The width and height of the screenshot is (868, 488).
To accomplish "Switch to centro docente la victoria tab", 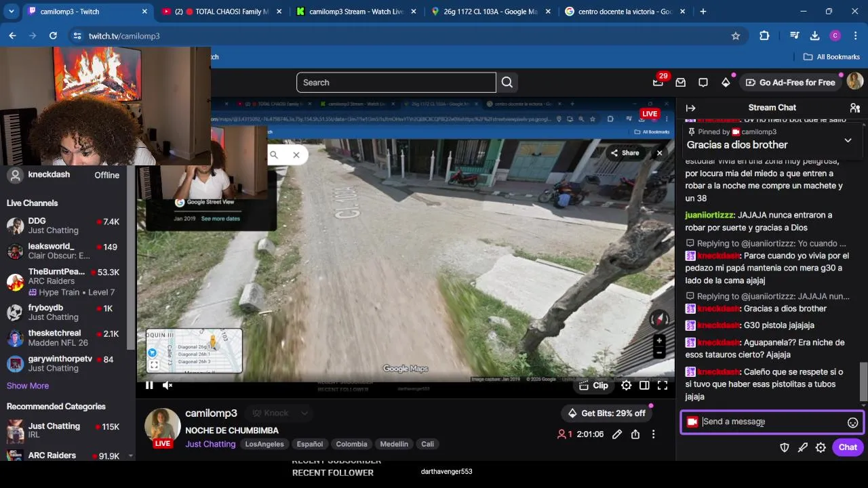I will [x=625, y=12].
